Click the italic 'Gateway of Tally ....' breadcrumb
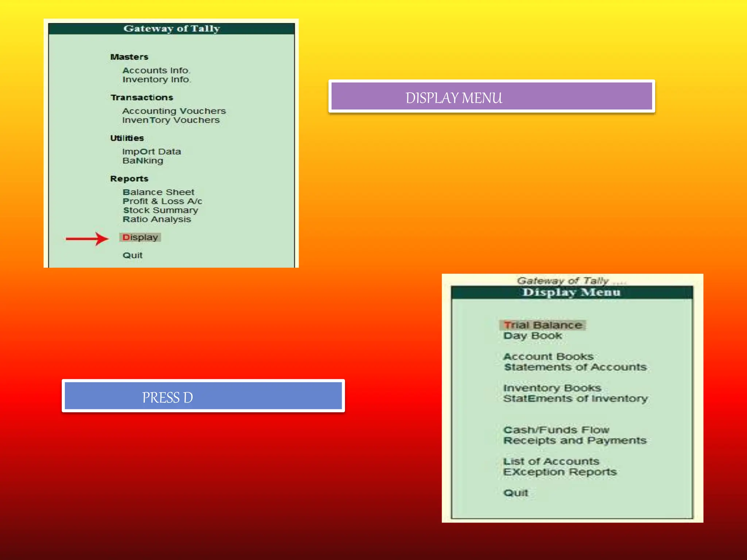This screenshot has width=747, height=560. coord(572,281)
